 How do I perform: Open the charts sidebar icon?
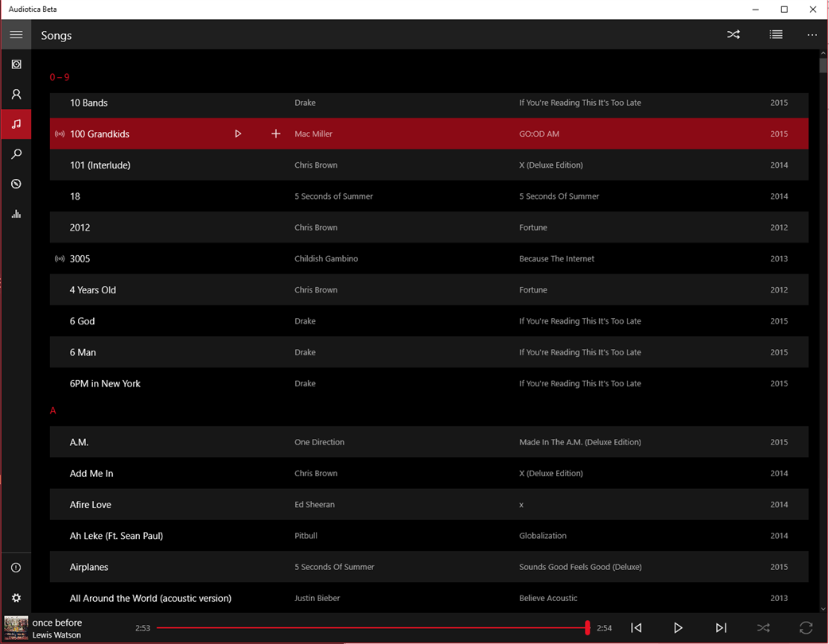(x=17, y=214)
